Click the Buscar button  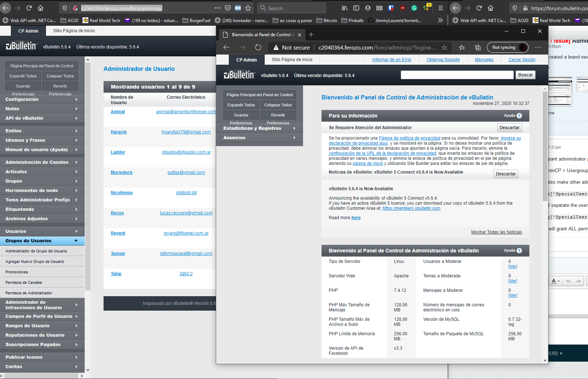click(x=525, y=75)
